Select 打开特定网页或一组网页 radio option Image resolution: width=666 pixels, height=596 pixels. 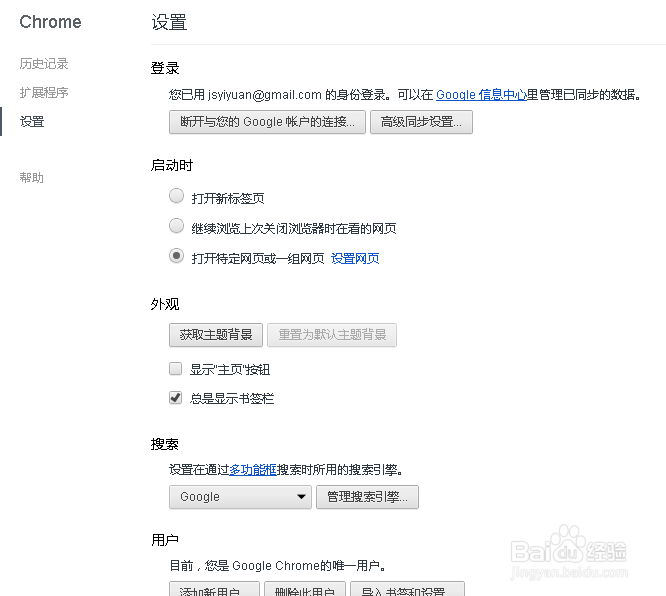(x=176, y=256)
